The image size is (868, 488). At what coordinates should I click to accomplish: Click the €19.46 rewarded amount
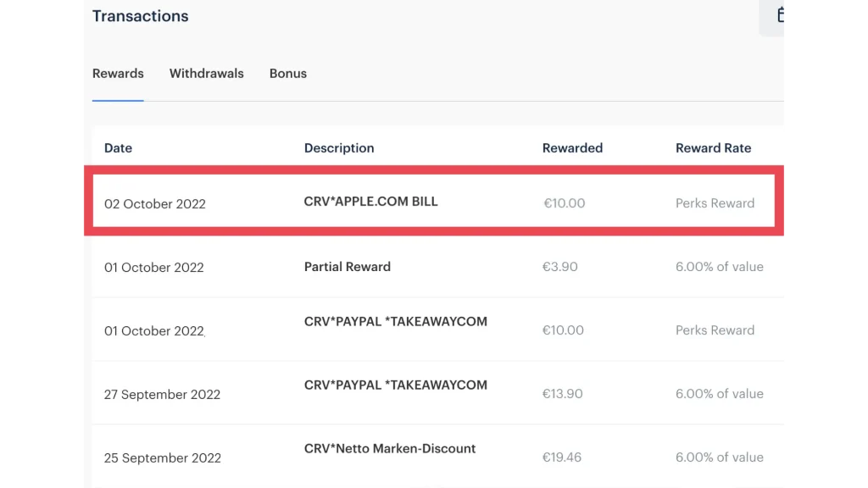click(562, 457)
